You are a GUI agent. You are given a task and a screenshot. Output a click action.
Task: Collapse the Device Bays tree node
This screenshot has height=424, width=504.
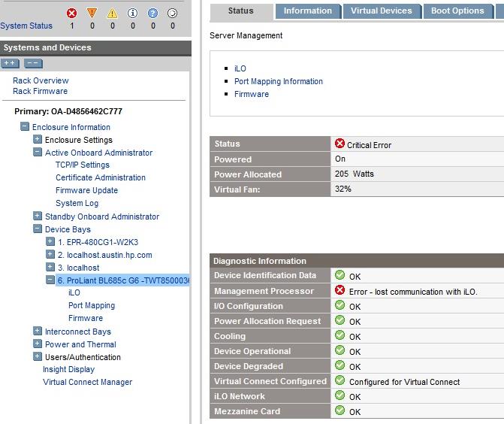tap(38, 229)
